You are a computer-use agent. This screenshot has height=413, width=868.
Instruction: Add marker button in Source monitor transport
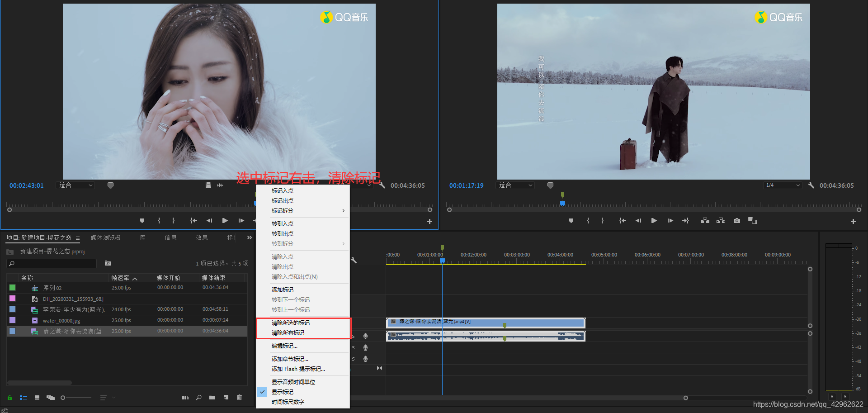(142, 221)
